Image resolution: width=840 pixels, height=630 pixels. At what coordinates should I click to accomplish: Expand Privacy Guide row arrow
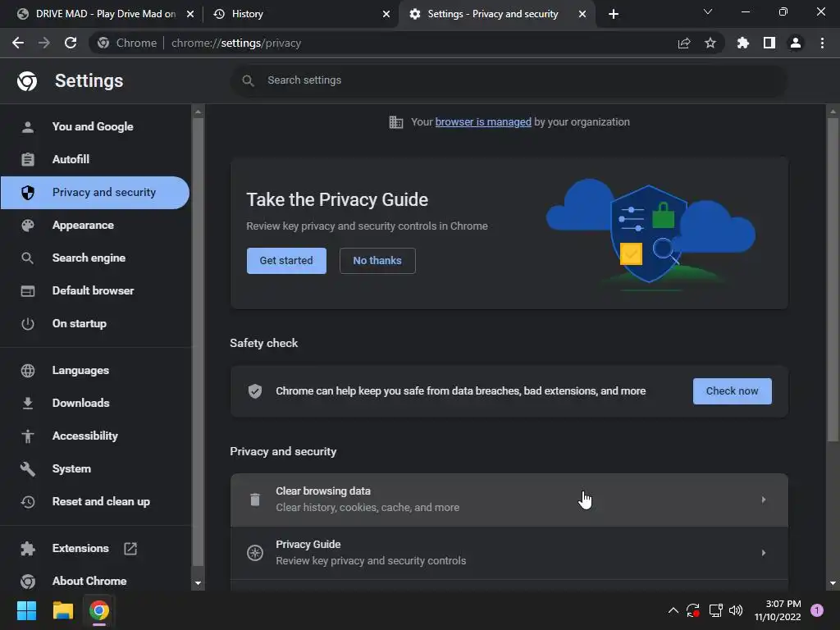(x=764, y=552)
